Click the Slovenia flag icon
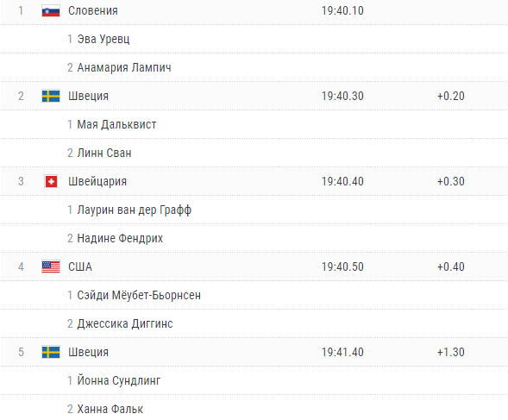The width and height of the screenshot is (508, 420). 51,10
